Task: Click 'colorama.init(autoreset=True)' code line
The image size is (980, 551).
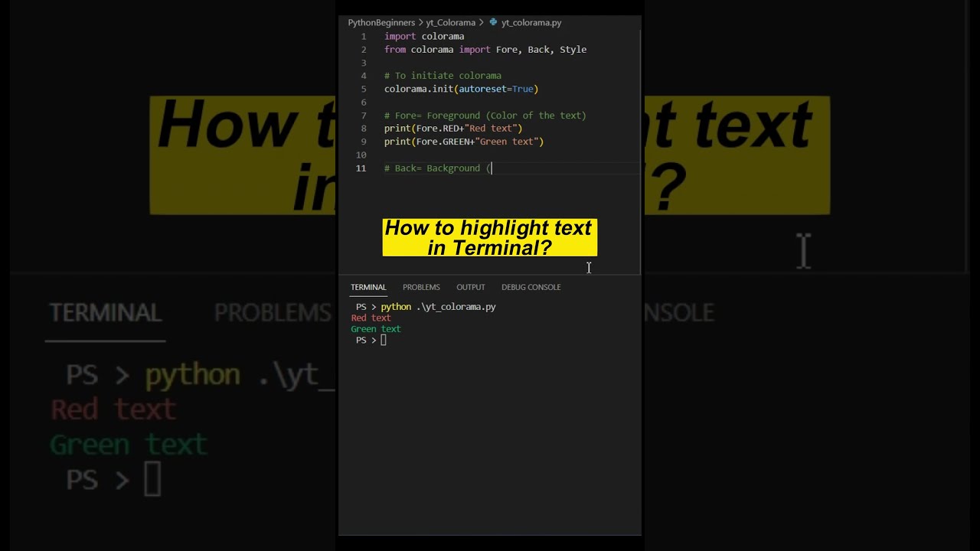Action: click(461, 89)
